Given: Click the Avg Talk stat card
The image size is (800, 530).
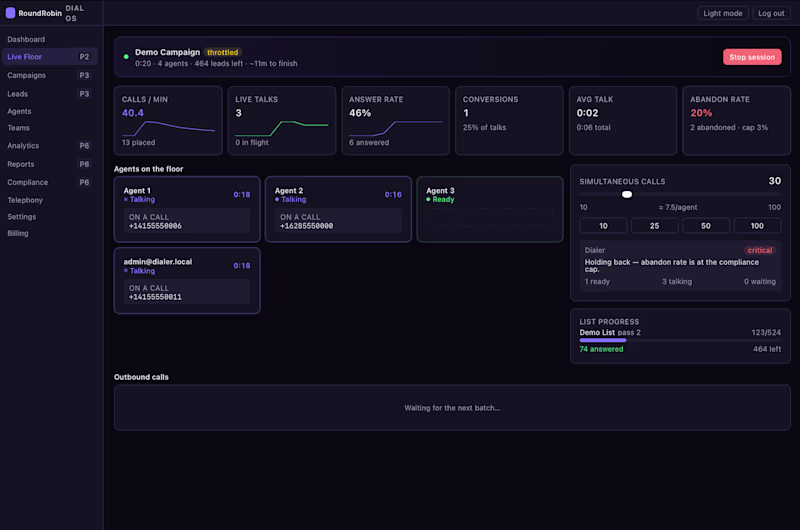Looking at the screenshot, I should click(623, 120).
